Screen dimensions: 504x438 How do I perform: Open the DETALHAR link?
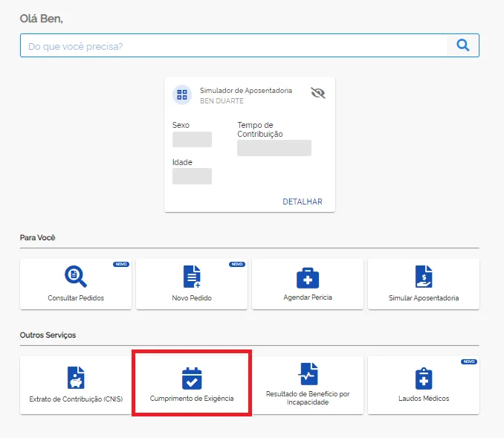coord(302,202)
